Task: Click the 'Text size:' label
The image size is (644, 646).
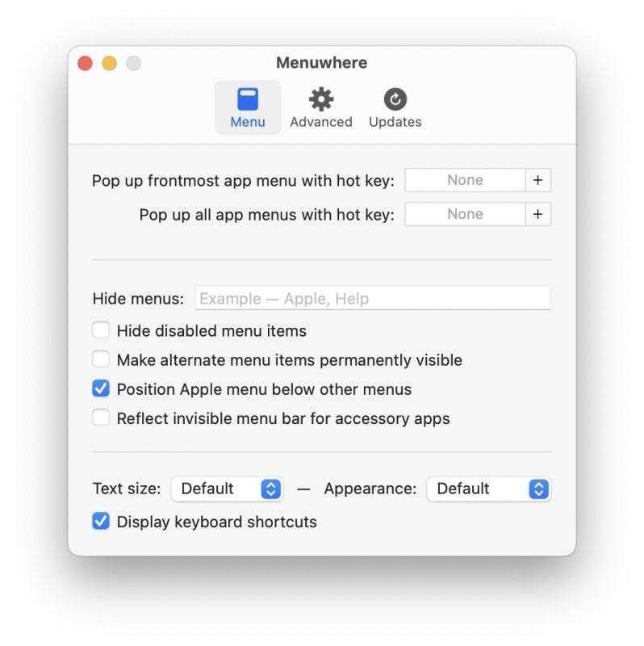Action: click(x=127, y=489)
